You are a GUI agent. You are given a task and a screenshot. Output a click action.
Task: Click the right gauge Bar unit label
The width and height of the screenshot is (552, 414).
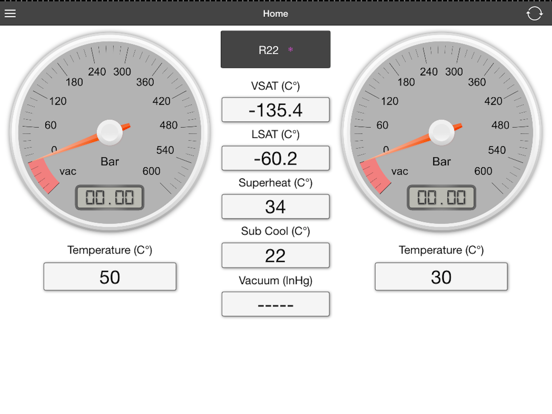pyautogui.click(x=441, y=162)
